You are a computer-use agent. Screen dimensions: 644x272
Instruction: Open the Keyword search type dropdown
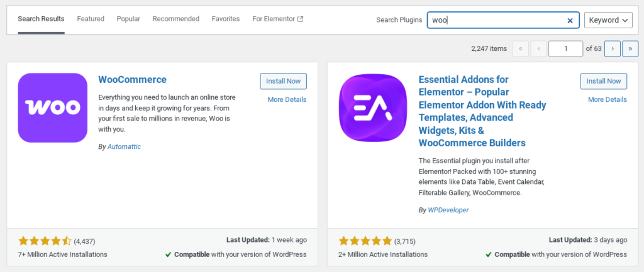[x=608, y=20]
